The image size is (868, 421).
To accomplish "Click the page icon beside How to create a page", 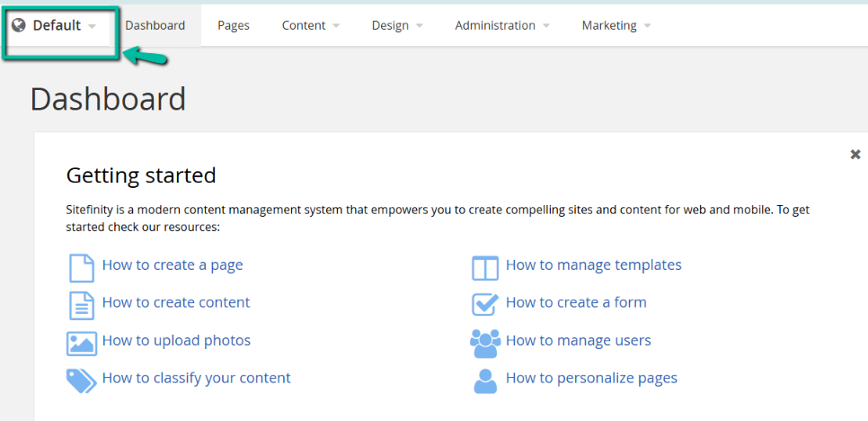I will 82,268.
